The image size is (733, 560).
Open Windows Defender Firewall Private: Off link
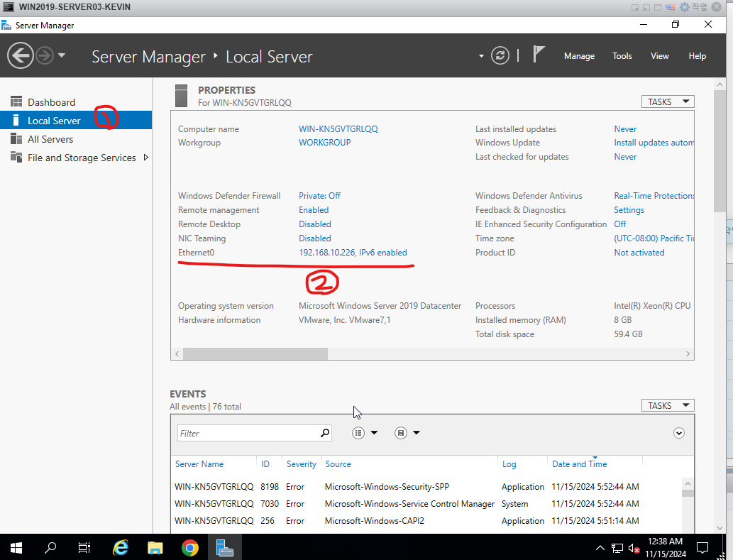[x=319, y=196]
